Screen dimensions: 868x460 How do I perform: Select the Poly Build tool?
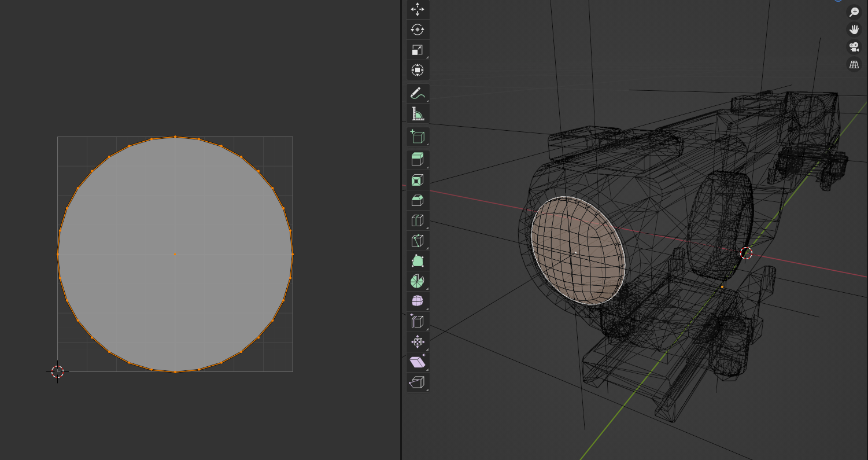[418, 261]
